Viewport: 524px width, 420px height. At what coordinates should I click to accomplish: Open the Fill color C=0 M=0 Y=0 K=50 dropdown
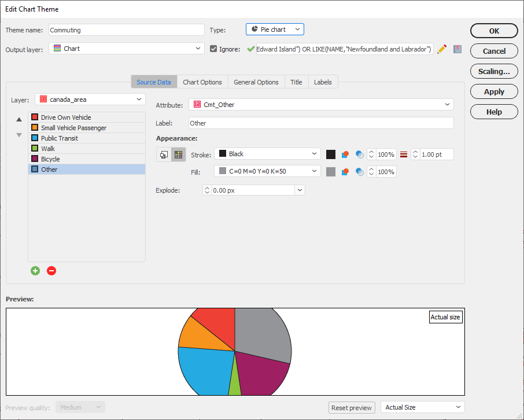pyautogui.click(x=267, y=171)
